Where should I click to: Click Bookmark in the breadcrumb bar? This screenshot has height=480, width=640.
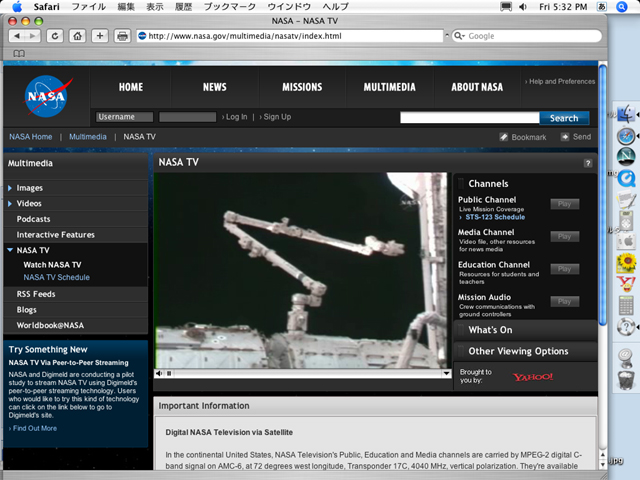click(x=523, y=137)
